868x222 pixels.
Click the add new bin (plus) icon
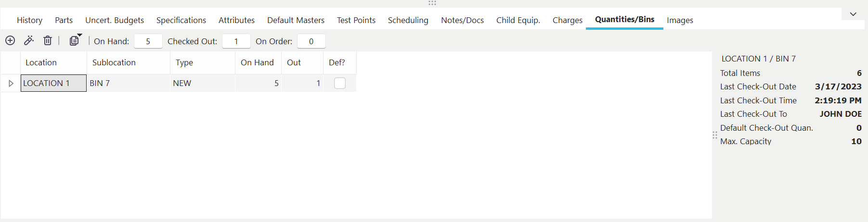tap(10, 41)
